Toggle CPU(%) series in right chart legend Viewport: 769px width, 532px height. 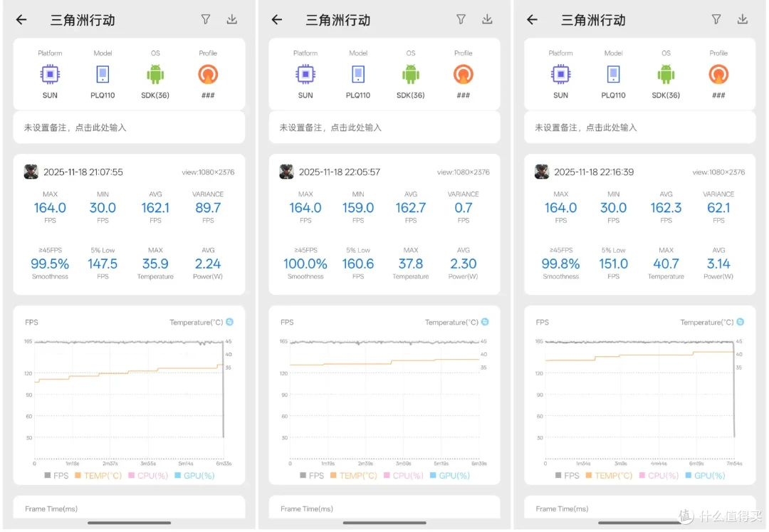click(x=659, y=476)
